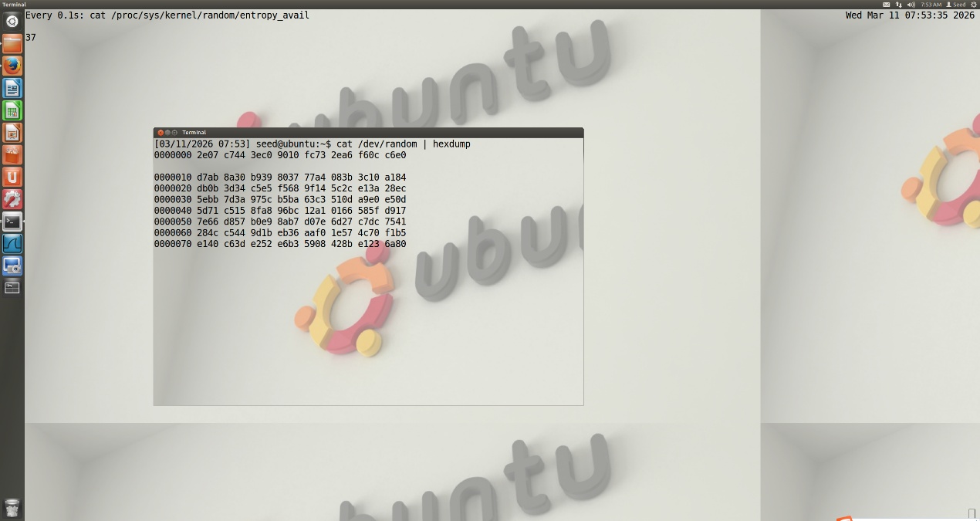Open the Files folder manager
Image resolution: width=980 pixels, height=521 pixels.
click(x=12, y=43)
